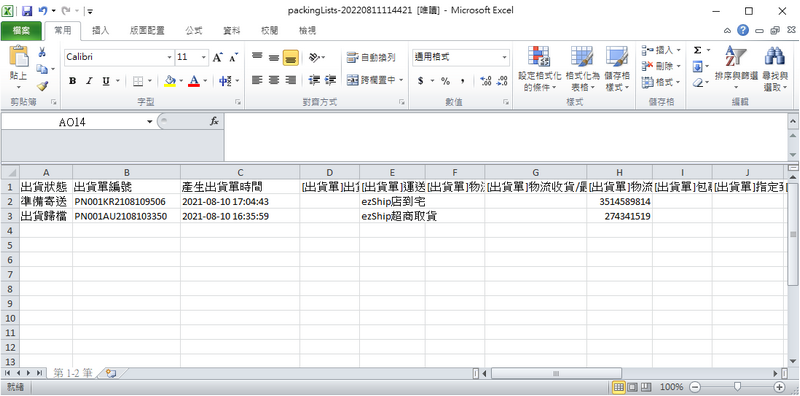The image size is (800, 396).
Task: Toggle Italic formatting
Action: coord(89,81)
